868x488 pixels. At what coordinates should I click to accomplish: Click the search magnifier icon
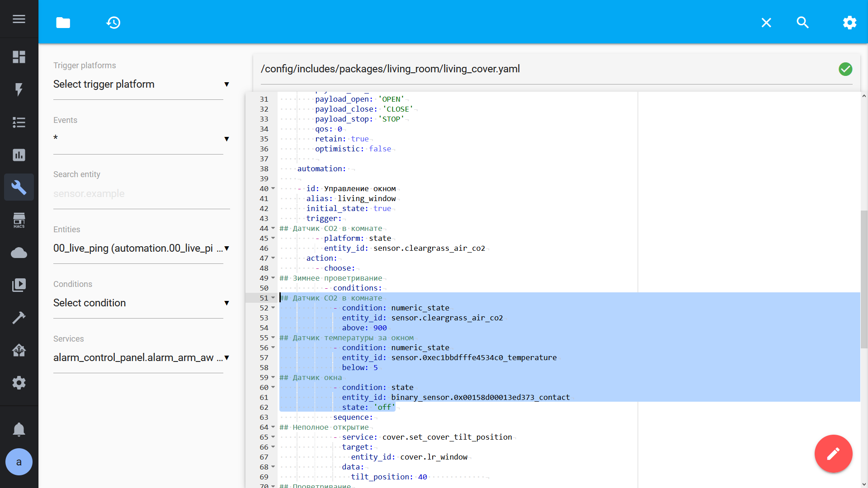pyautogui.click(x=802, y=23)
